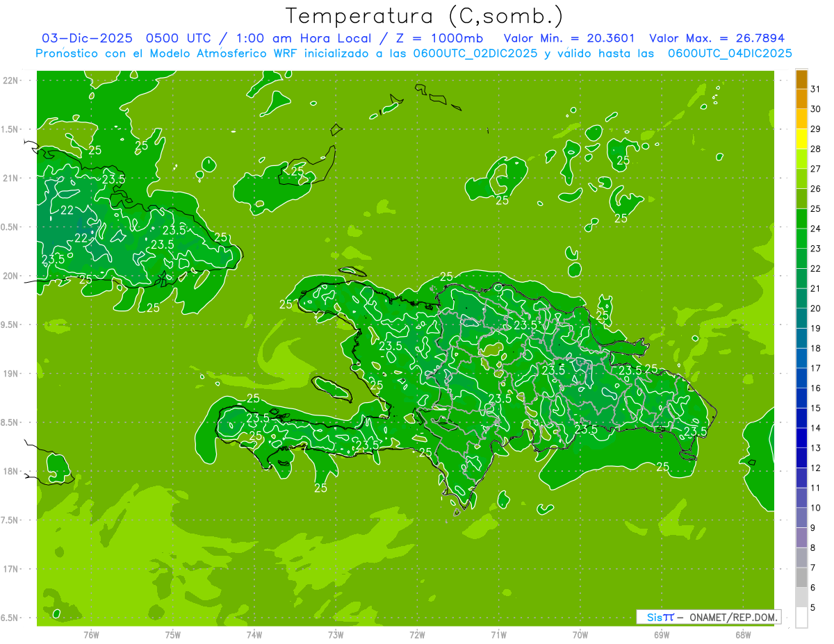834x644 pixels.
Task: Click the amber swatch between 29 and 30
Action: click(801, 119)
